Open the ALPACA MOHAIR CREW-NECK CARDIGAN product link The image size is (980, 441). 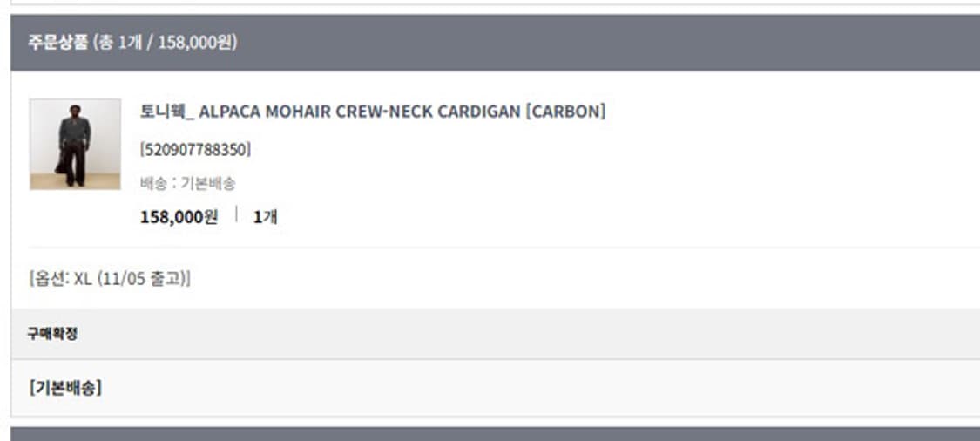372,112
